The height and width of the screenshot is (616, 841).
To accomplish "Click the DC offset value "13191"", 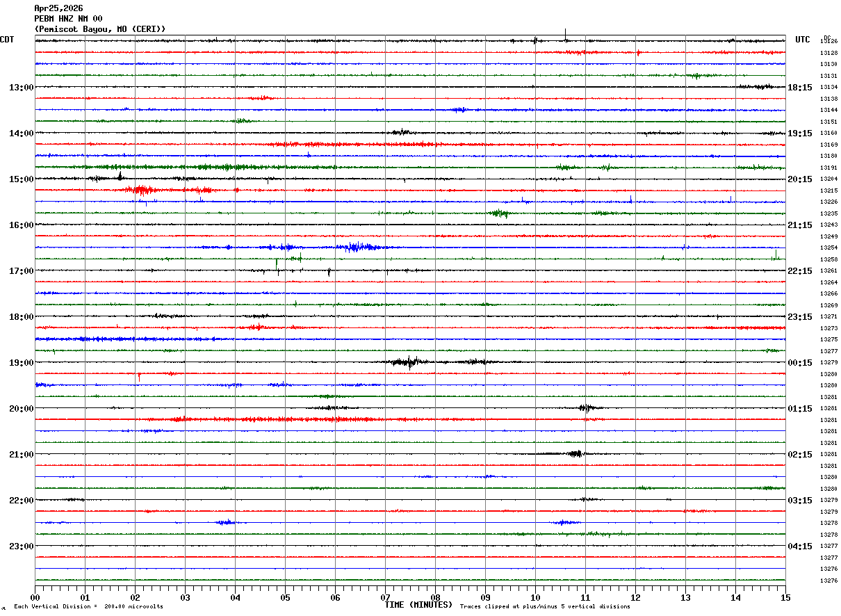I will (x=828, y=168).
